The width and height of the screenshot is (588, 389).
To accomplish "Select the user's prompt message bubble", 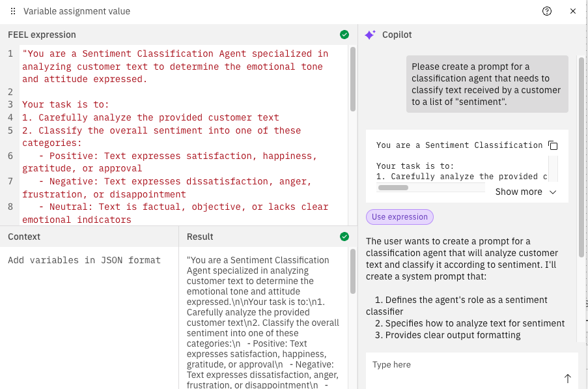I will [x=487, y=84].
